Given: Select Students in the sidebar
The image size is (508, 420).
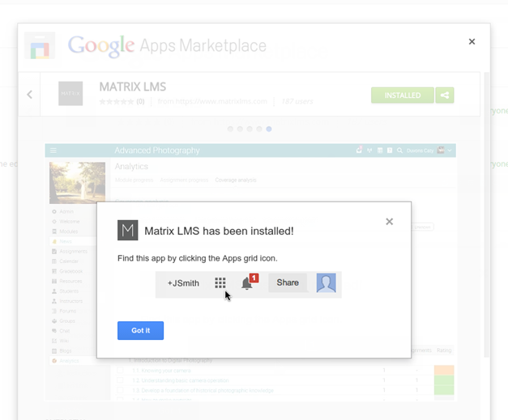Looking at the screenshot, I should pyautogui.click(x=69, y=291).
